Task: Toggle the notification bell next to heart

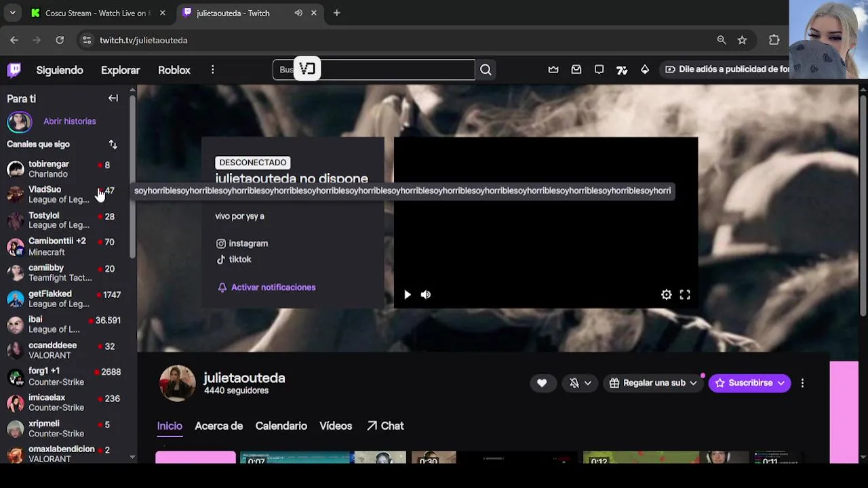Action: pos(574,383)
